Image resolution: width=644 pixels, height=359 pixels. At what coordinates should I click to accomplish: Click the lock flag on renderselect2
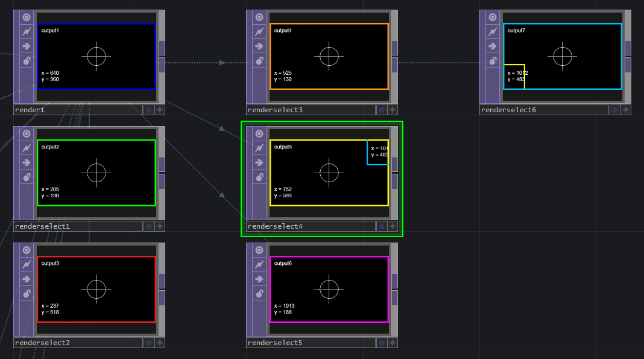(x=27, y=293)
